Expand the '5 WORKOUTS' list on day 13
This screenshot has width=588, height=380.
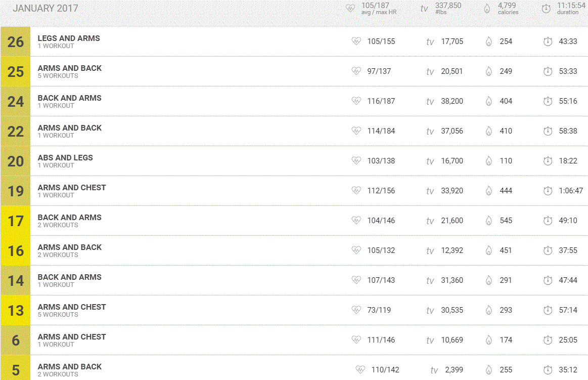point(58,315)
